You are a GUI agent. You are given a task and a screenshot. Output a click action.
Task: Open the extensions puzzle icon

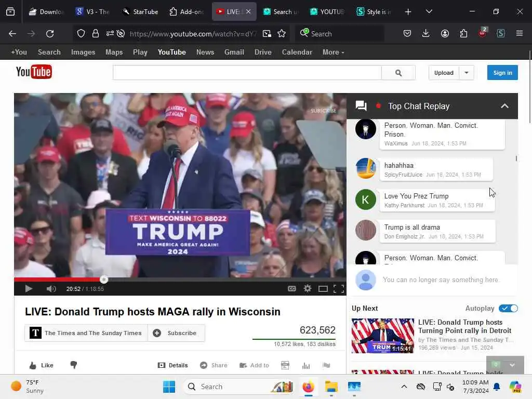click(463, 34)
